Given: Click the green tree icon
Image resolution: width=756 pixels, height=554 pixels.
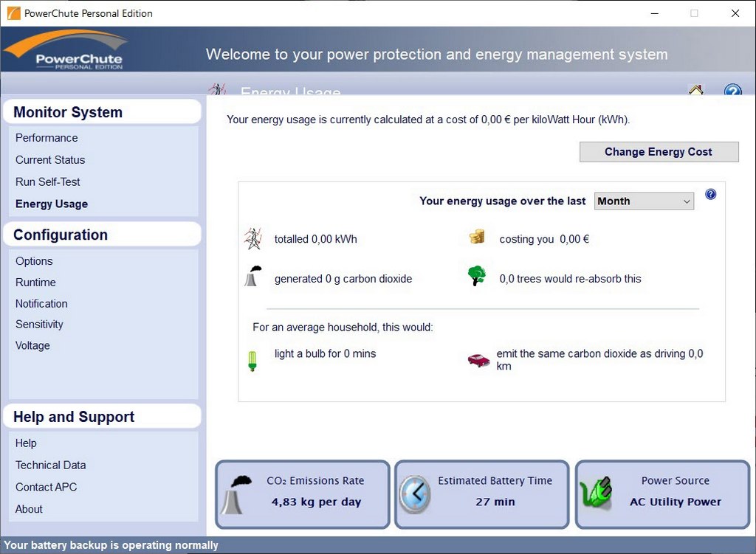Looking at the screenshot, I should (x=477, y=276).
